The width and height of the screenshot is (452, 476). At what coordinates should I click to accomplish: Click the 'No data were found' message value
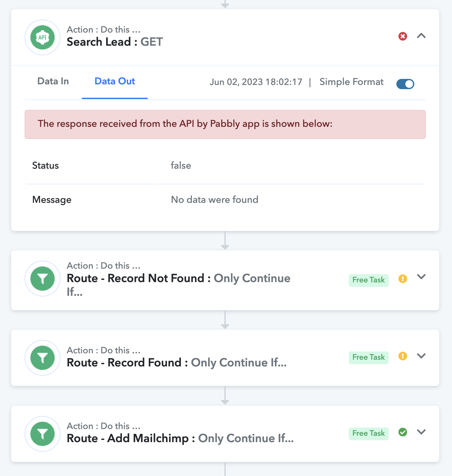click(x=214, y=200)
